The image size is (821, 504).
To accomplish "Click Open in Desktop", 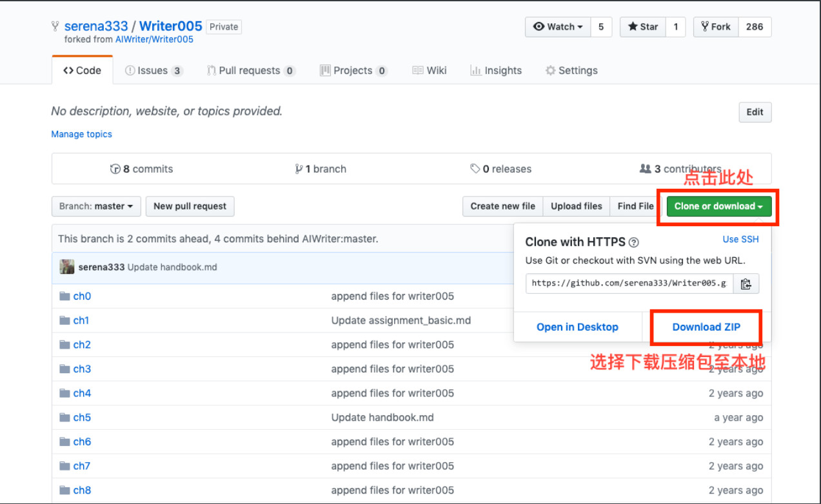I will pos(577,327).
